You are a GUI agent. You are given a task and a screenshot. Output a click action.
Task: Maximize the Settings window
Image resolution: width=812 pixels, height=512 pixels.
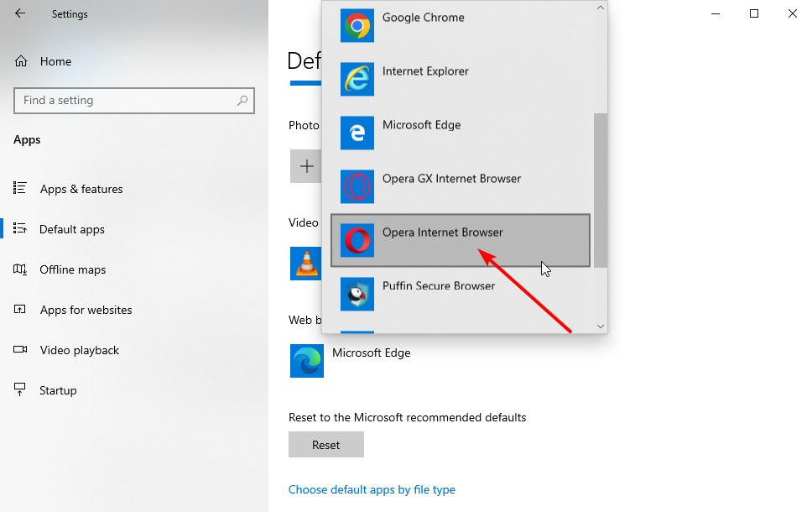click(x=754, y=13)
